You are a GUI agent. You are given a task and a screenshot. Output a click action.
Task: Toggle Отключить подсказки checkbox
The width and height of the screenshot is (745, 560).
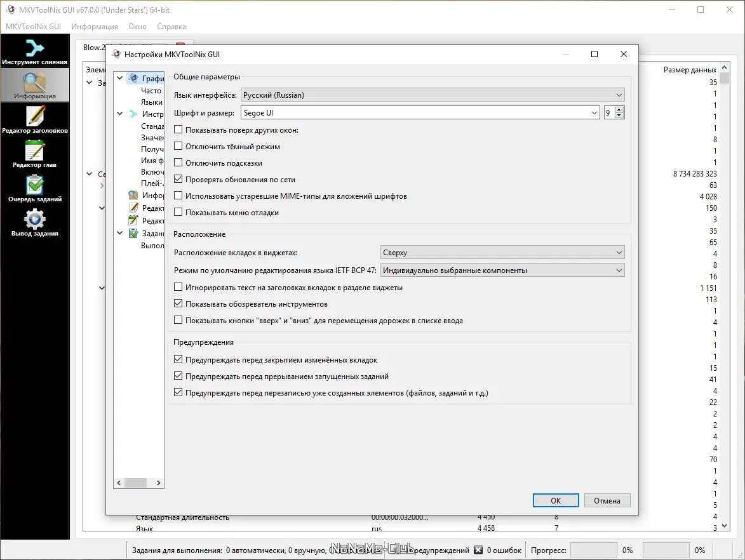(178, 163)
